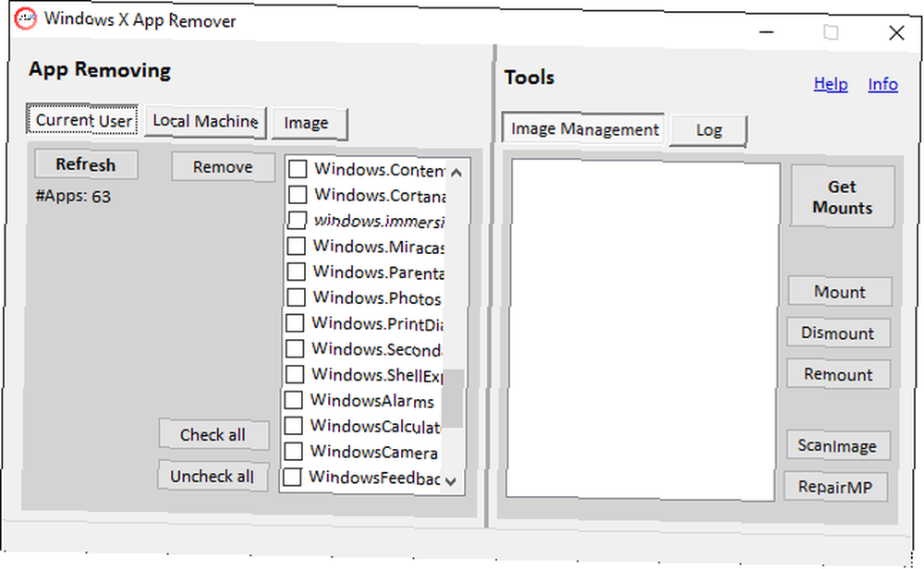This screenshot has width=924, height=569.
Task: Tick the Windows.PrintDia checkbox
Action: click(x=295, y=322)
